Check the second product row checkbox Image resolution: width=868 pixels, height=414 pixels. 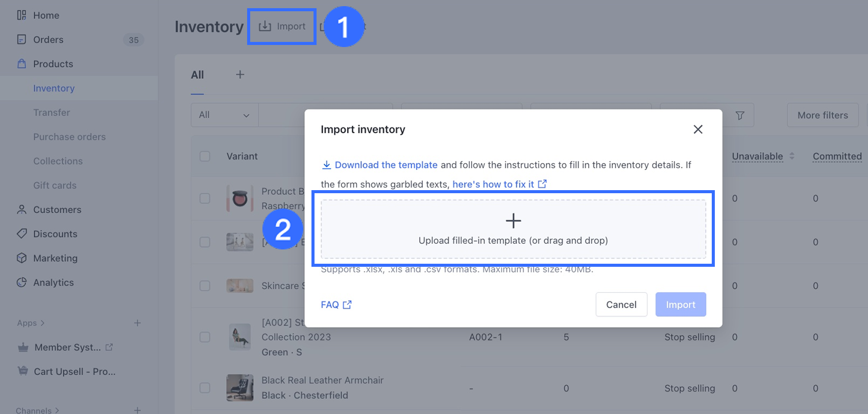click(205, 242)
